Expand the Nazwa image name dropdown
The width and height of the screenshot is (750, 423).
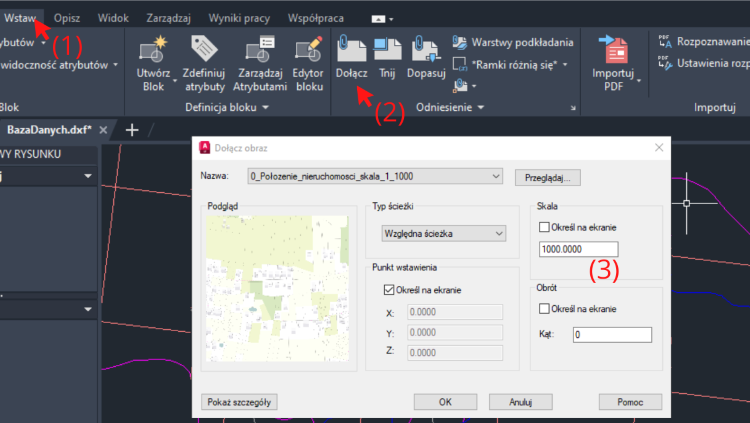pos(496,177)
